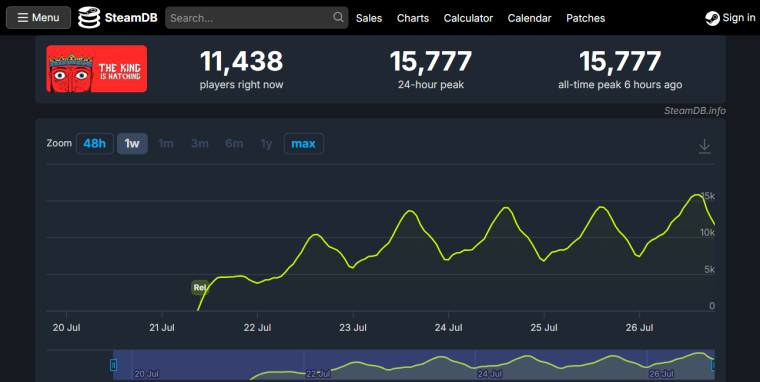Click the 10k y-axis label
The width and height of the screenshot is (760, 382).
(707, 233)
